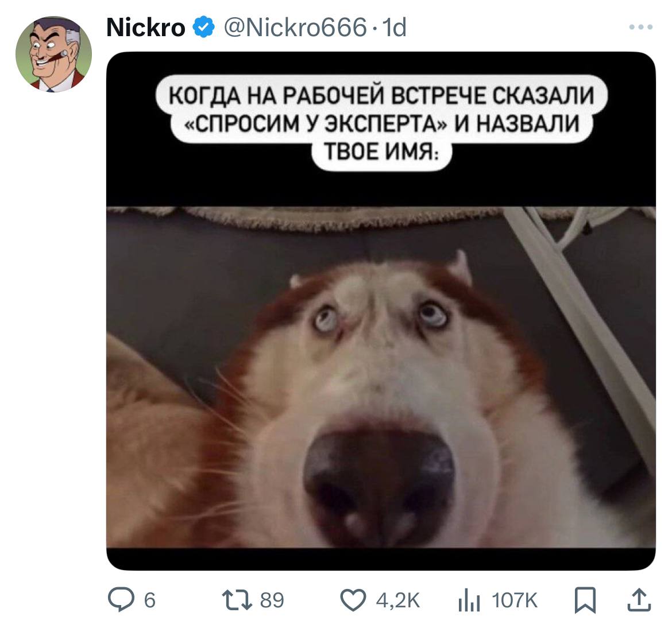Screen dimensions: 672x628
Task: Open view analytics bar chart icon
Action: pyautogui.click(x=469, y=600)
